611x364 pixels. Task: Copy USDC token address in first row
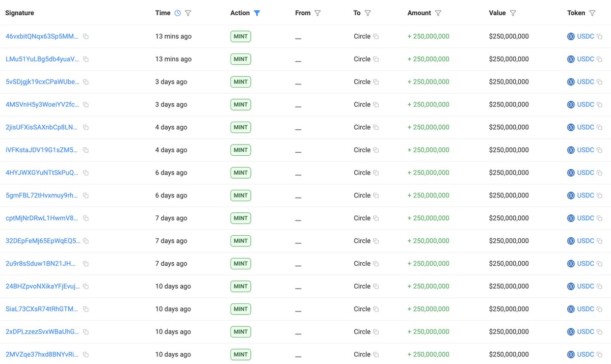600,37
